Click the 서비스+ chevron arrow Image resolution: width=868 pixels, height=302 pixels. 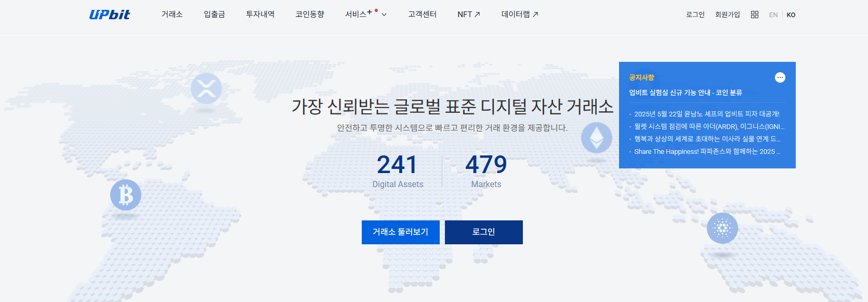pos(384,15)
